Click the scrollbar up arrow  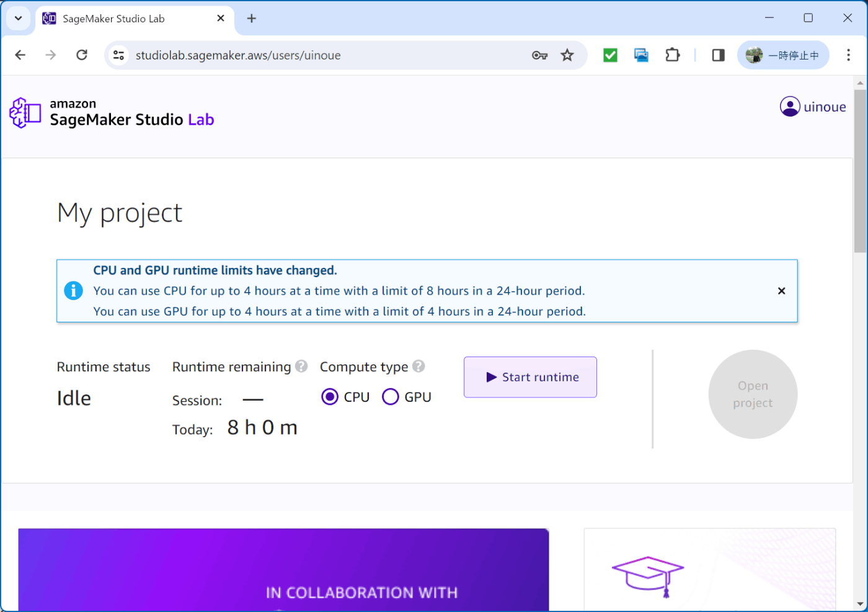860,82
